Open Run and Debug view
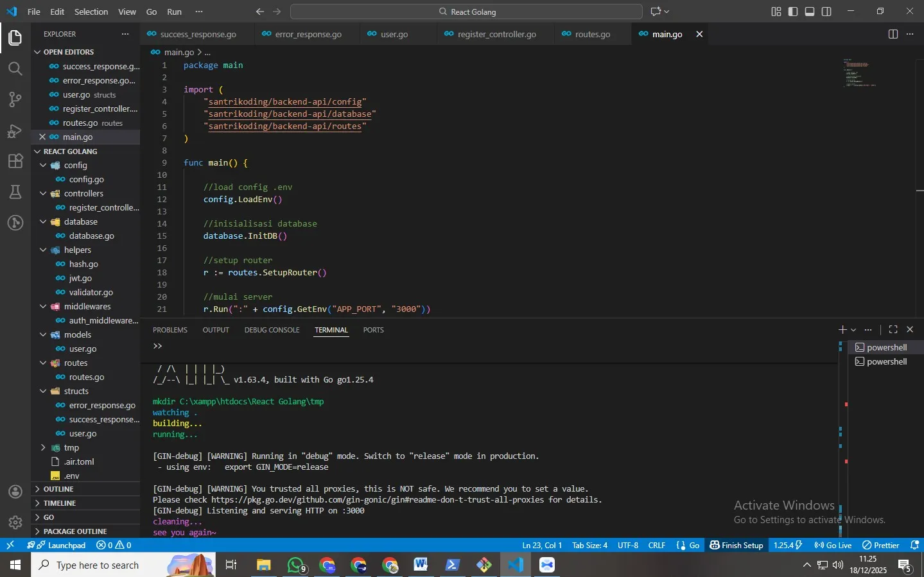This screenshot has width=924, height=577. (15, 130)
